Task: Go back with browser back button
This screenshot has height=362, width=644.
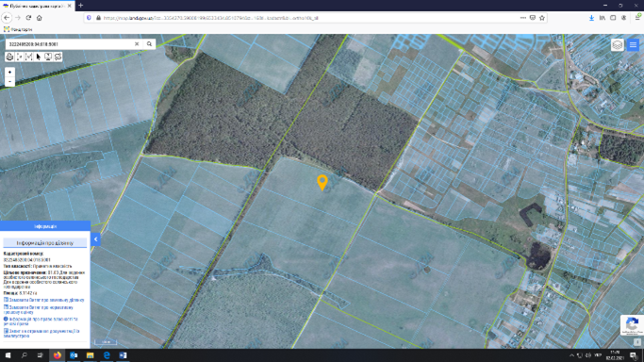Action: coord(7,18)
